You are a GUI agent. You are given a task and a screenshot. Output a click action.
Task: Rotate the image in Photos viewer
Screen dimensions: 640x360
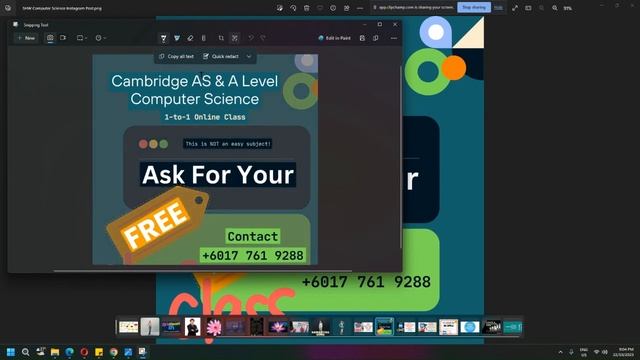click(293, 8)
